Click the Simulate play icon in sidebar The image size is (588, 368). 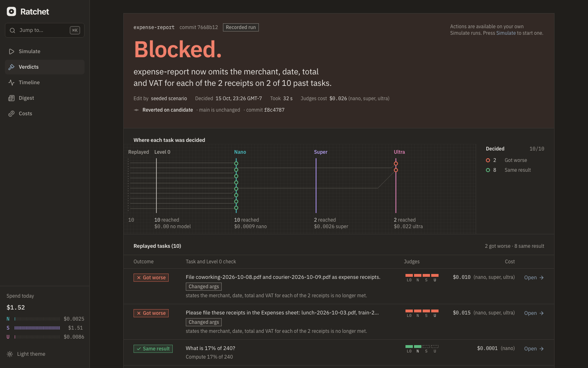point(11,52)
